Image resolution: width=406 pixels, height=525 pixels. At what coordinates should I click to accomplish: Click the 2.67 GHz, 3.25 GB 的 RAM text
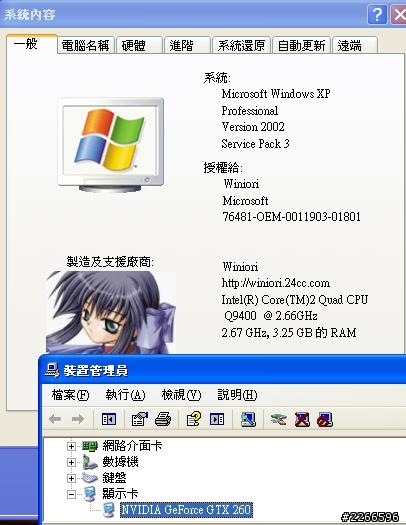[289, 332]
